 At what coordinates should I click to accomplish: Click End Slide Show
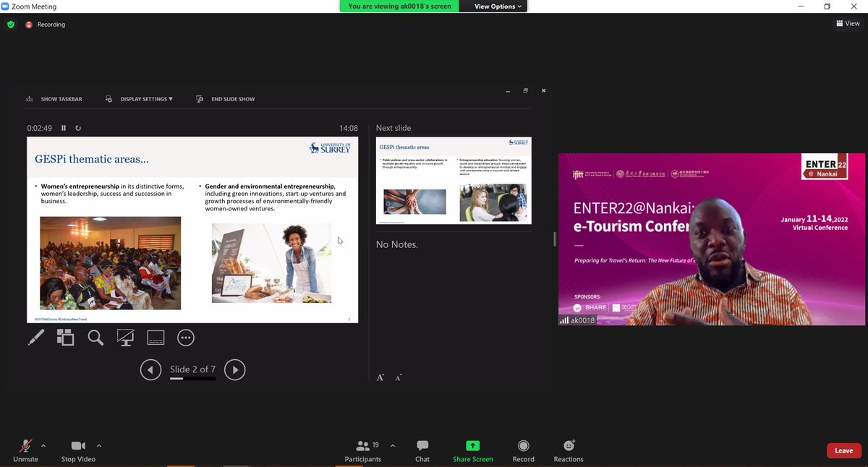(225, 99)
